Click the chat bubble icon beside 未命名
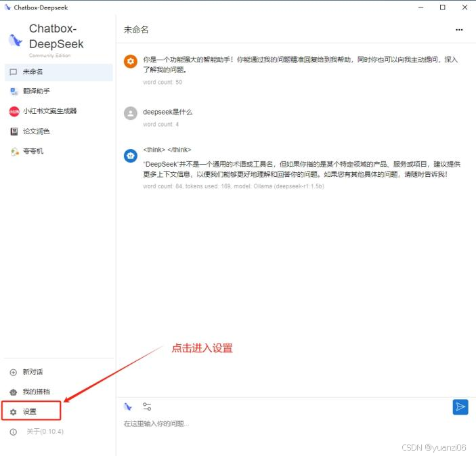476x456 pixels. tap(14, 72)
